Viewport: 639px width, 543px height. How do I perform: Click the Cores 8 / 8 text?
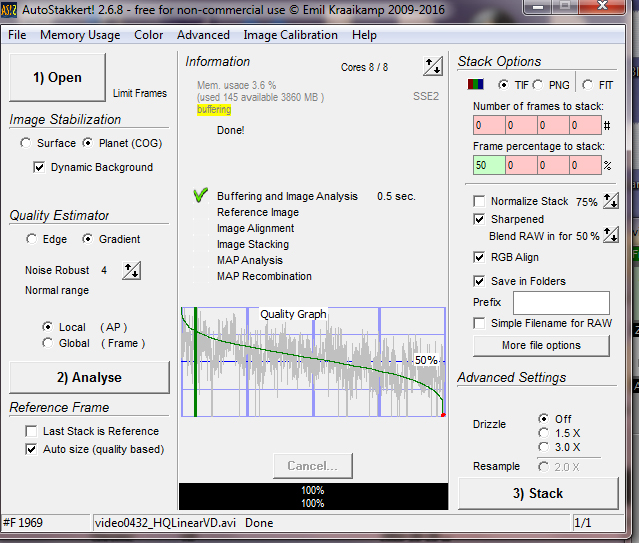click(x=364, y=67)
